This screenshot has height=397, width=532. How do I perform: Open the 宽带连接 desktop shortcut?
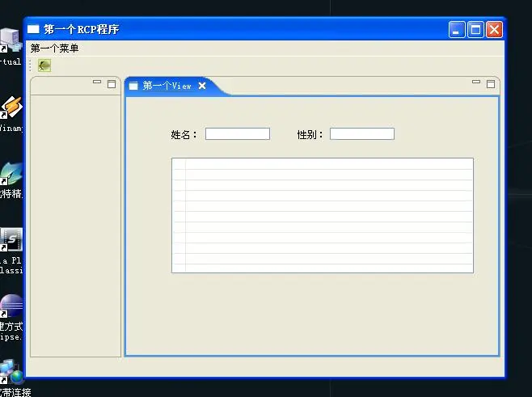(x=11, y=372)
